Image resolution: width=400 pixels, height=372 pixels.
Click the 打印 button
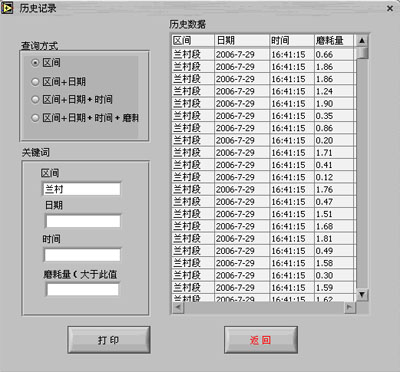(x=109, y=340)
